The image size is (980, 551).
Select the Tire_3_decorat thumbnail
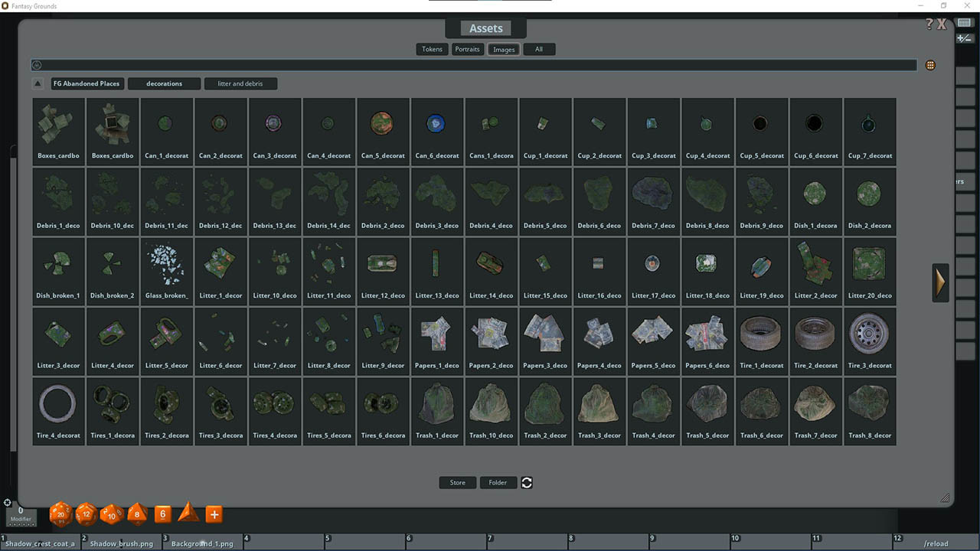870,340
